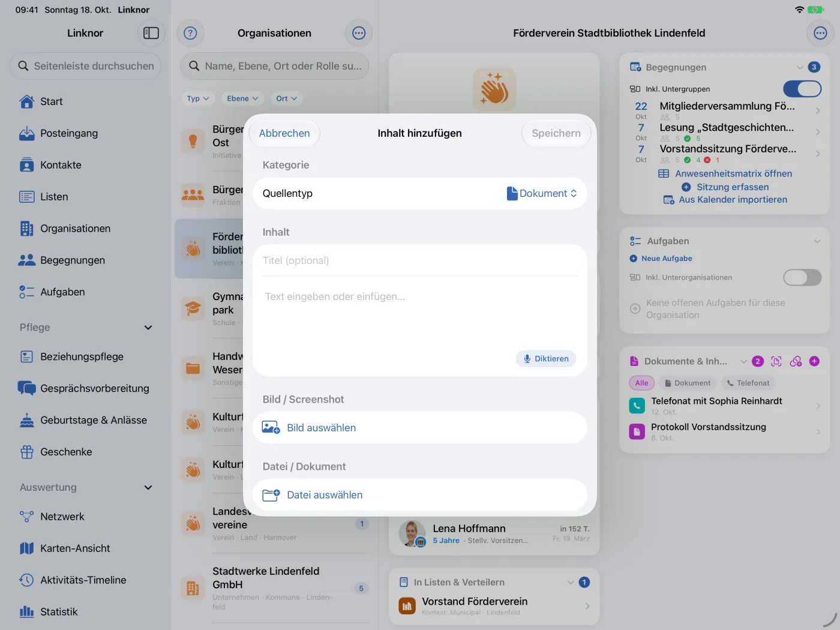This screenshot has height=630, width=840.
Task: Click the scan icon in Dokumente header
Action: [x=776, y=361]
